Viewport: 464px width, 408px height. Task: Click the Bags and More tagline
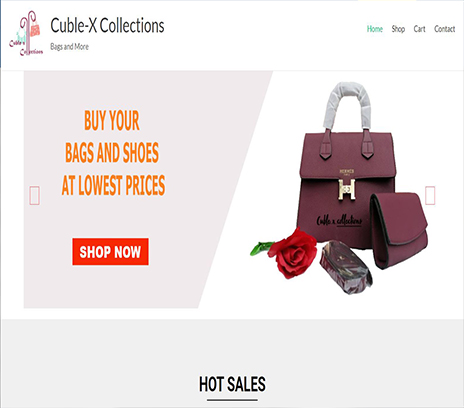[69, 46]
